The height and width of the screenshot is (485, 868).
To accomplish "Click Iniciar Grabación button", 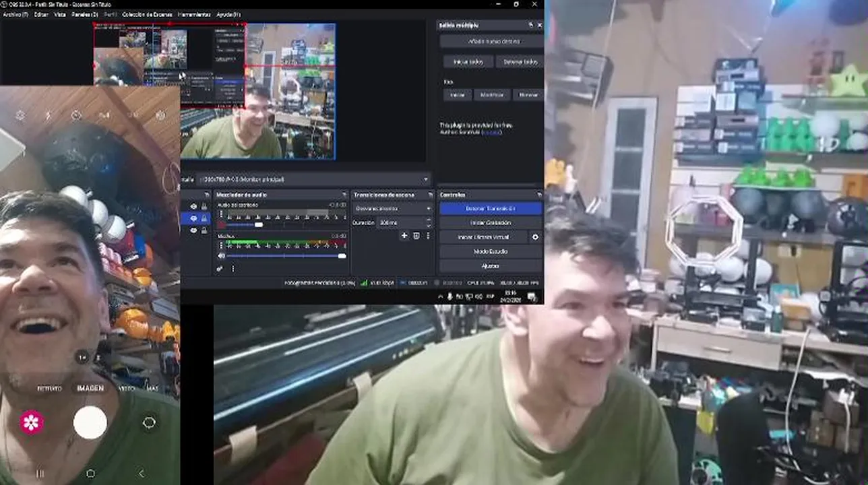I will click(x=490, y=223).
